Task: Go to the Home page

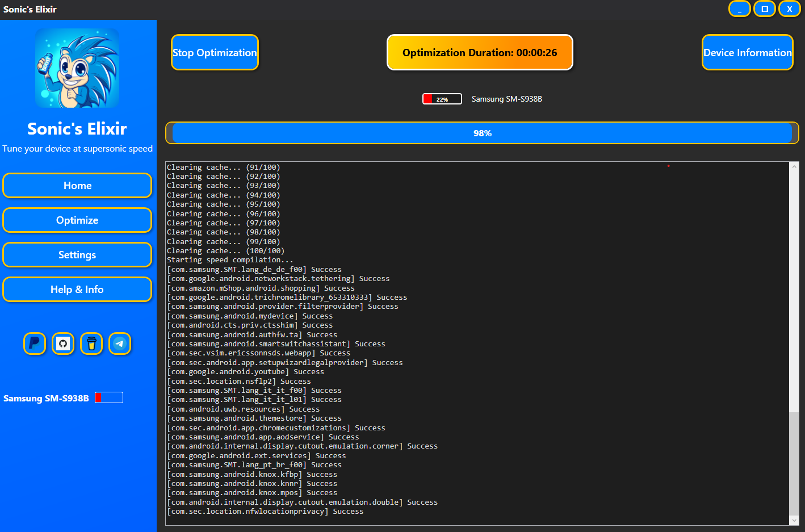Action: point(77,186)
